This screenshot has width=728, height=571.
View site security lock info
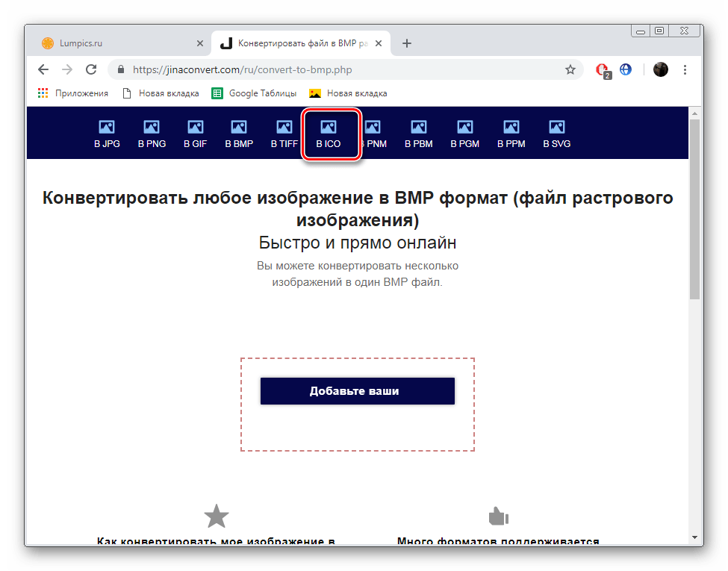121,69
